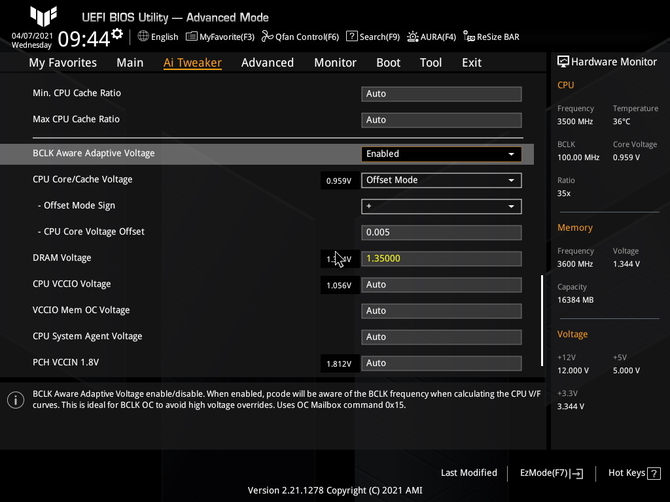Click the TUF logo in the header
The width and height of the screenshot is (670, 502).
tap(43, 16)
